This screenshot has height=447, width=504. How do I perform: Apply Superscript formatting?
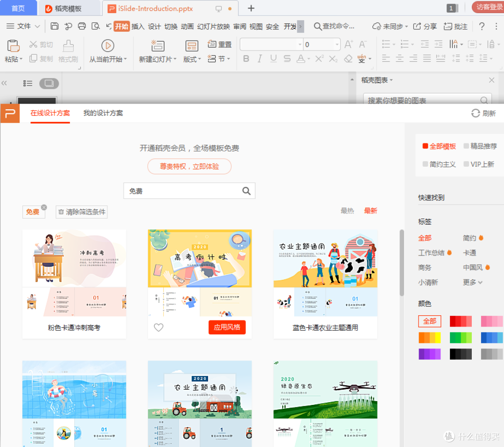[x=319, y=58]
